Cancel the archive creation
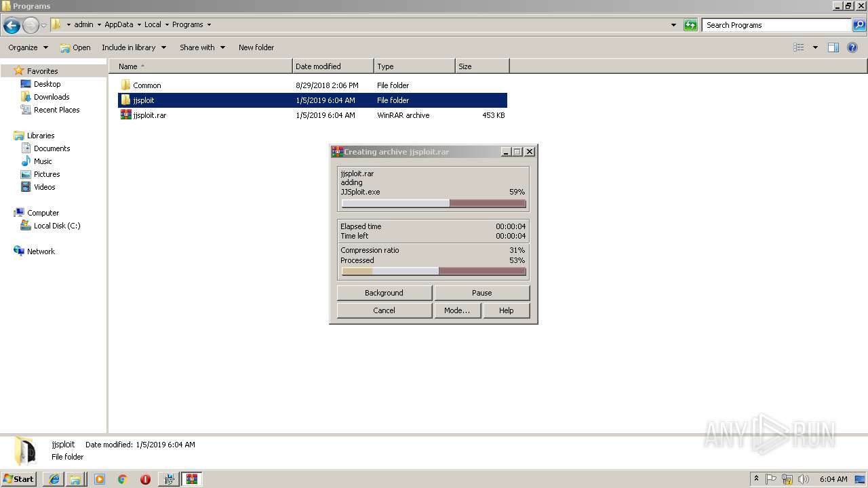The image size is (868, 488). [x=384, y=310]
